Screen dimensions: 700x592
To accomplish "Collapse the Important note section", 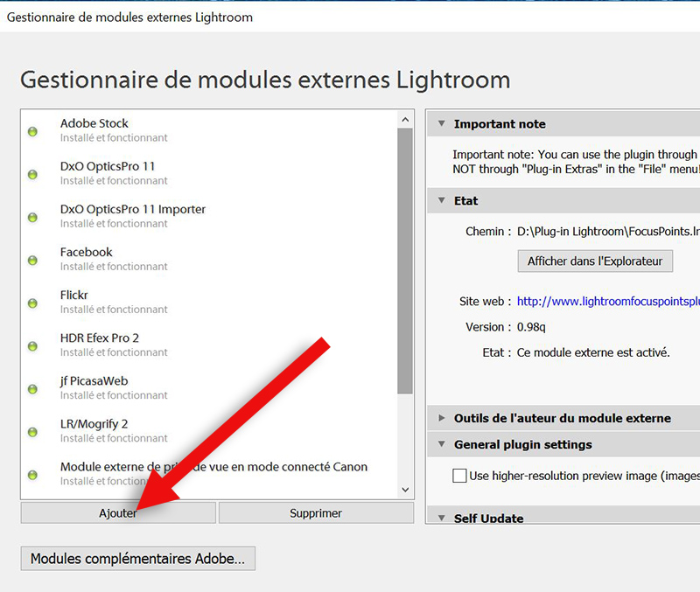I will tap(442, 123).
